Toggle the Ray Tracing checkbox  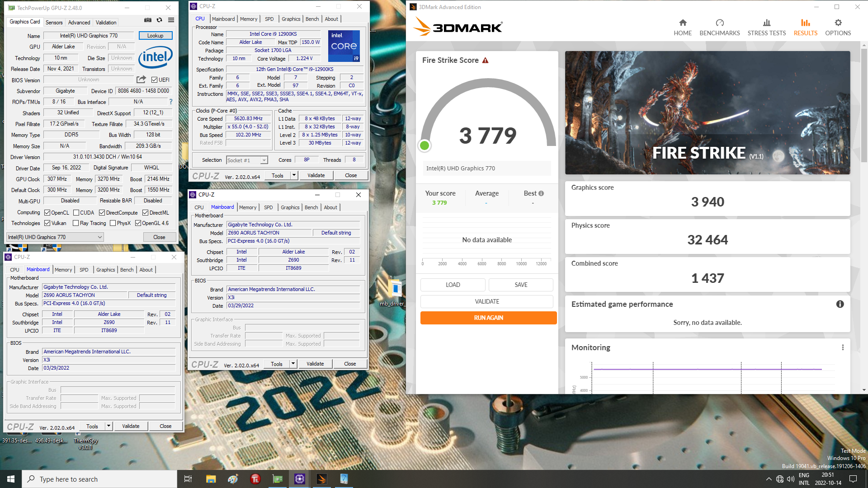click(x=76, y=223)
